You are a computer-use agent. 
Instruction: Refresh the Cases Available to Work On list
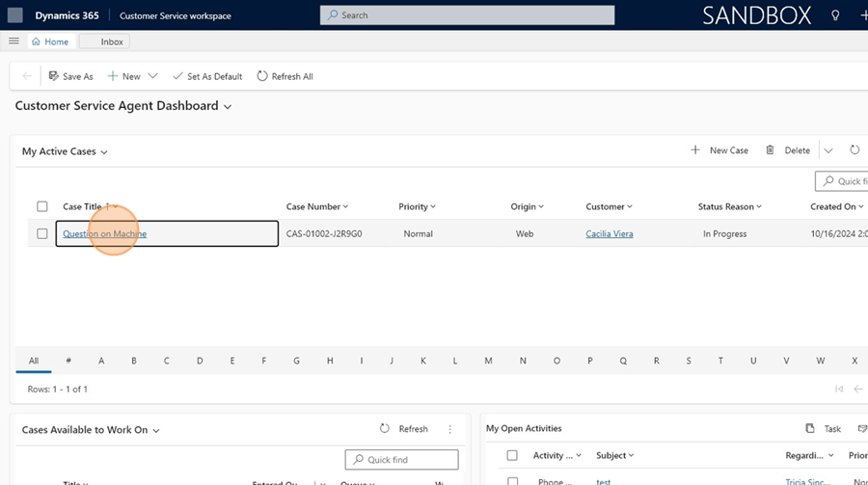403,429
